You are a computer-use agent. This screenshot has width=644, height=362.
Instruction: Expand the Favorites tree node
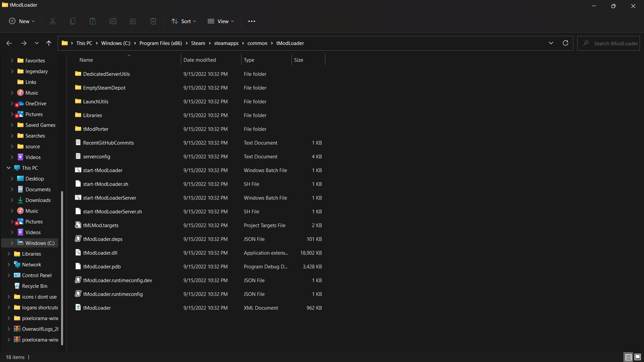[x=12, y=61]
